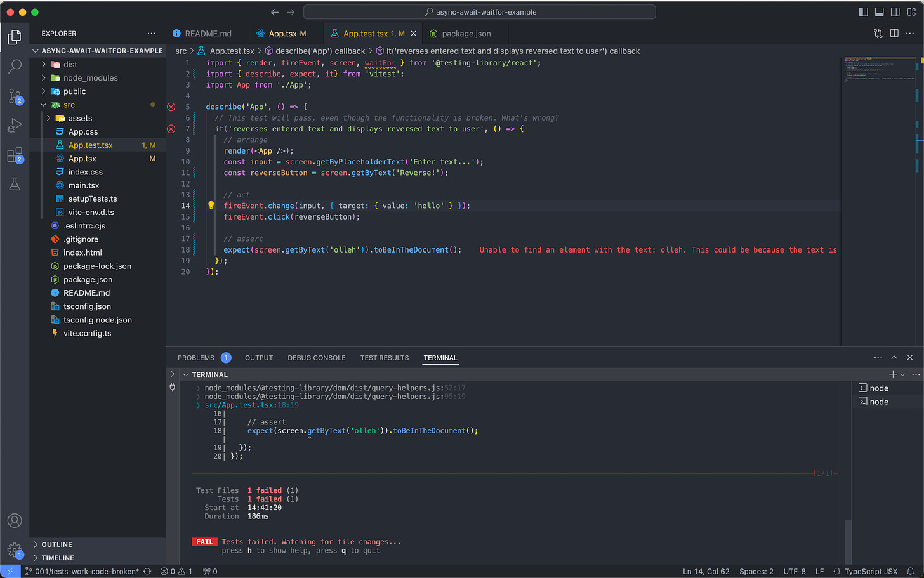Open the PROBLEMS panel tab

pyautogui.click(x=196, y=358)
